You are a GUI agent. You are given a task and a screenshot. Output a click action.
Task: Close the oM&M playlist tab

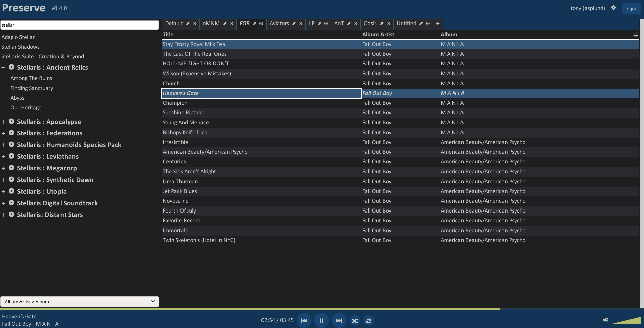231,24
